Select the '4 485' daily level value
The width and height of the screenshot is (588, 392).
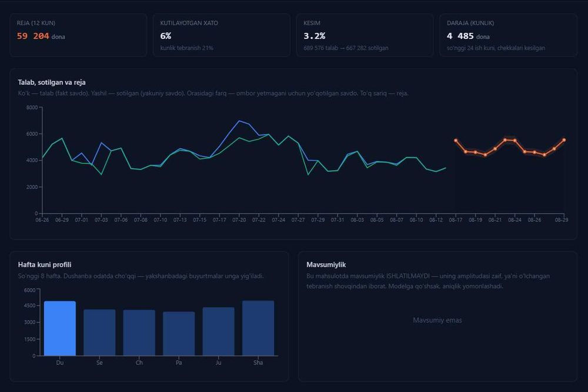(460, 36)
